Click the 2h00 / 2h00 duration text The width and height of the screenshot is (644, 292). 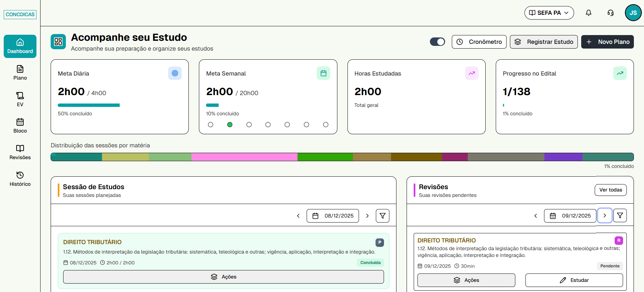[121, 263]
